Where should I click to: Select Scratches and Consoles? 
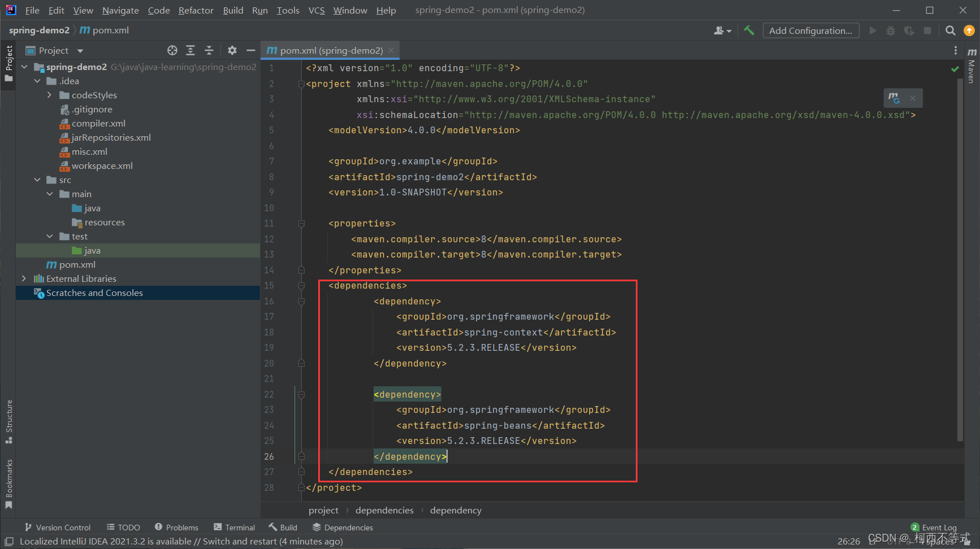[94, 293]
